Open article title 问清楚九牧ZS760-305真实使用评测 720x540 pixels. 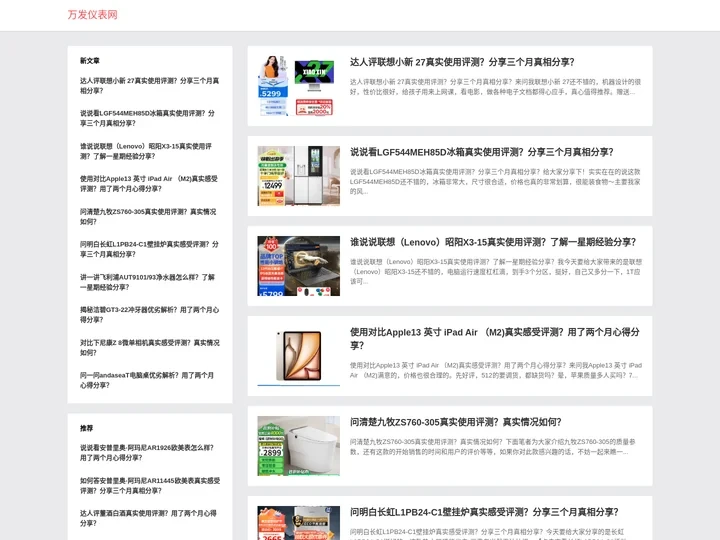pos(456,422)
